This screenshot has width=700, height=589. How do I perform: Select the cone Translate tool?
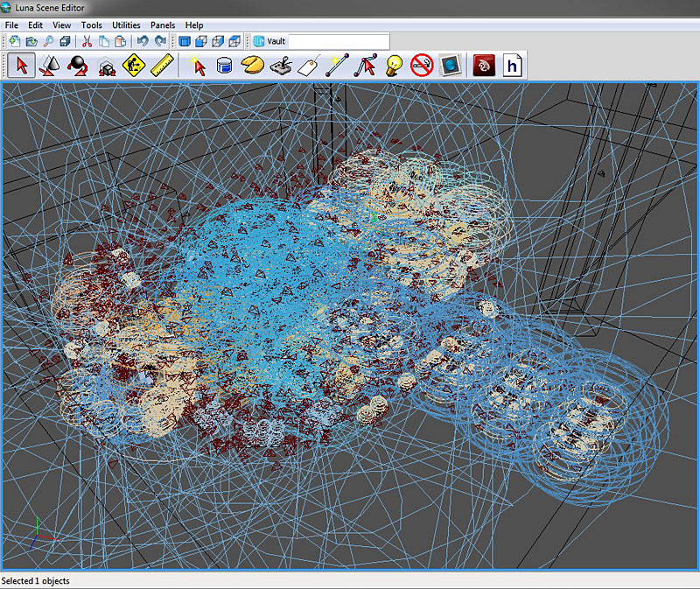[x=50, y=66]
